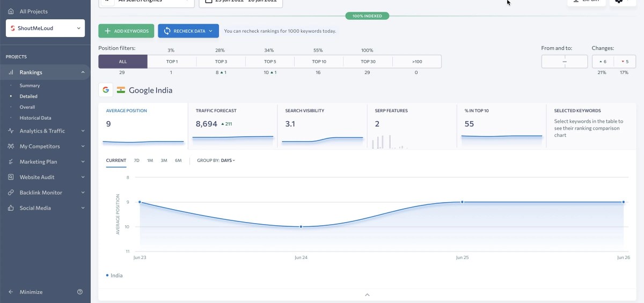
Task: Click the My Competitors people icon
Action: (11, 146)
